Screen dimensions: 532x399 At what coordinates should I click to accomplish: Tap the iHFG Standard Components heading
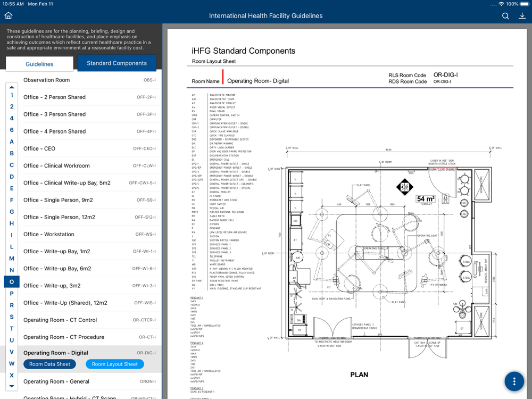[243, 51]
